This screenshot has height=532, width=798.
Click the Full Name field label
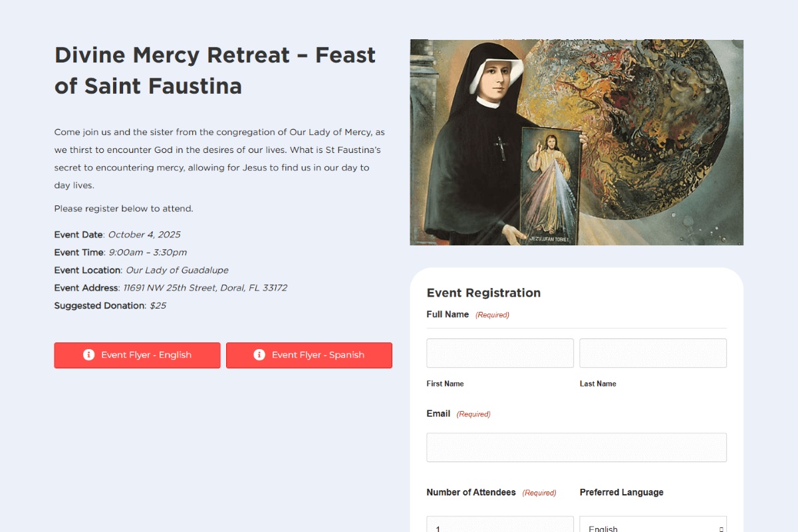coord(448,315)
